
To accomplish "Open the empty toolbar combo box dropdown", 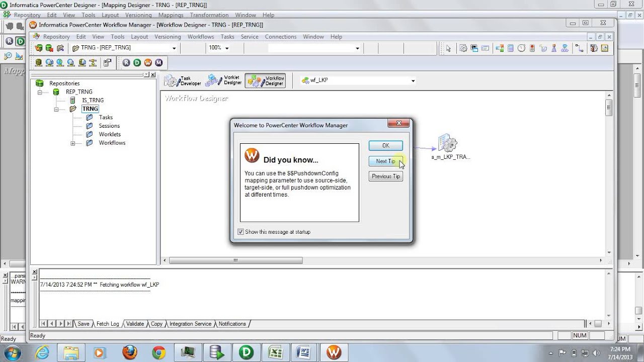I will coord(358,48).
